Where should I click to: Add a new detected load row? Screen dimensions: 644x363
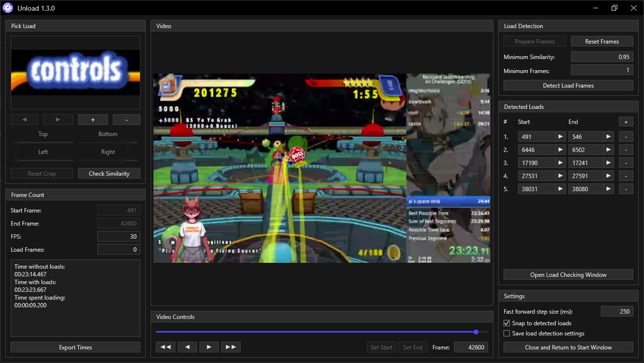tap(626, 122)
